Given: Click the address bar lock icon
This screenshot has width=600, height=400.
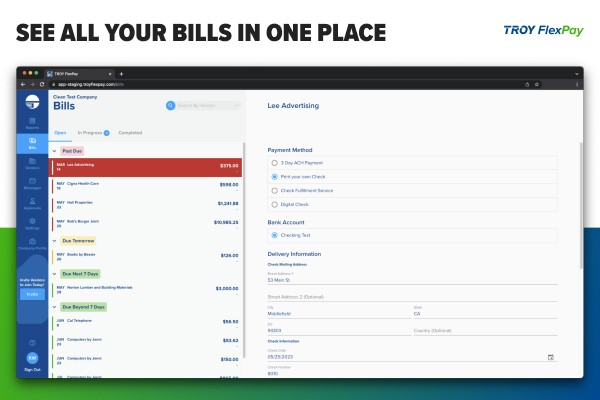Looking at the screenshot, I should (54, 85).
